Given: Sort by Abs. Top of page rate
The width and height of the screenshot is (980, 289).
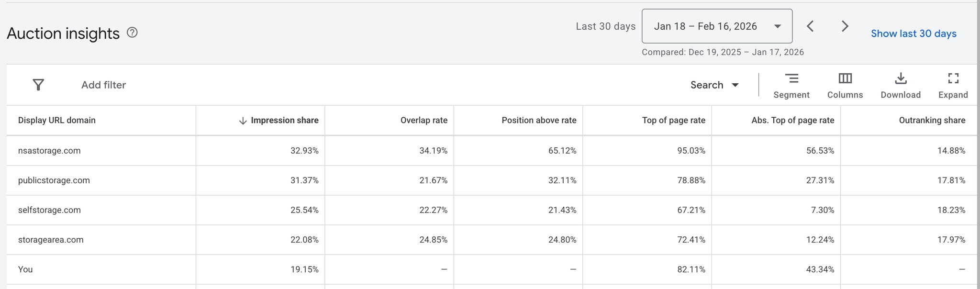Looking at the screenshot, I should coord(792,121).
